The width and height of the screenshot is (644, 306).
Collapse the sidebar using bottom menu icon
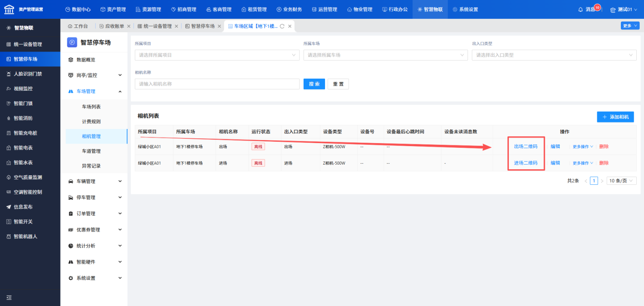(9, 297)
